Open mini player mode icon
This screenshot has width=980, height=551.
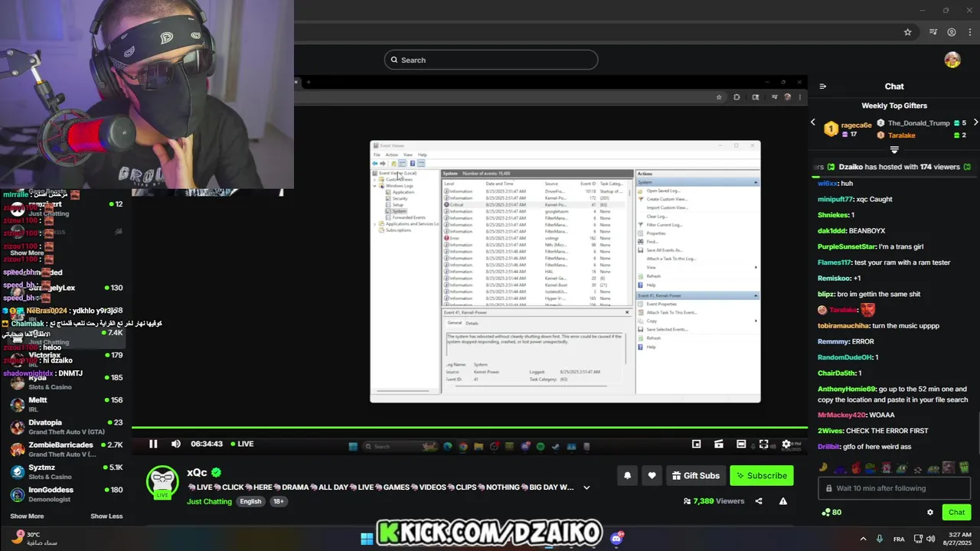tap(696, 444)
